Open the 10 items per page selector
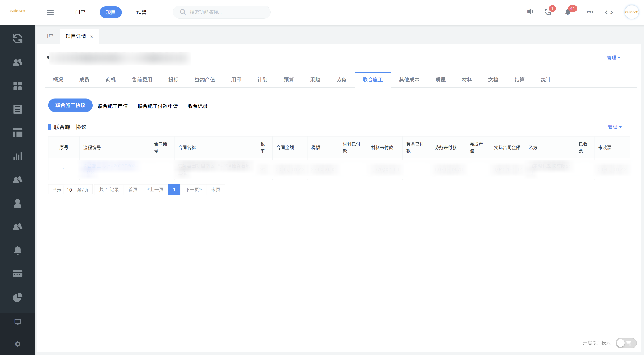644x355 pixels. point(69,190)
